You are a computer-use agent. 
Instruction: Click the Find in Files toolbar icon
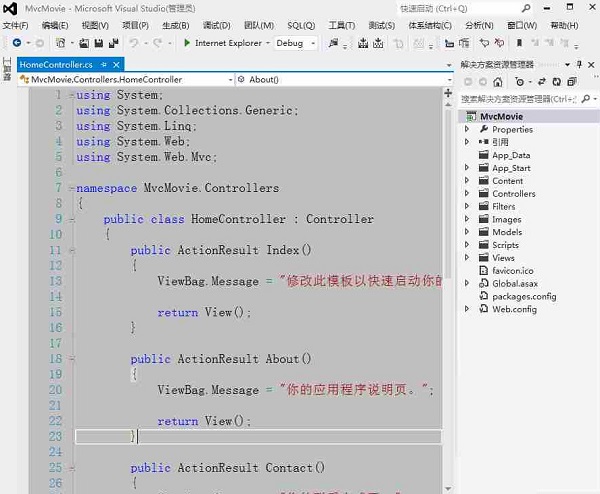pyautogui.click(x=333, y=43)
